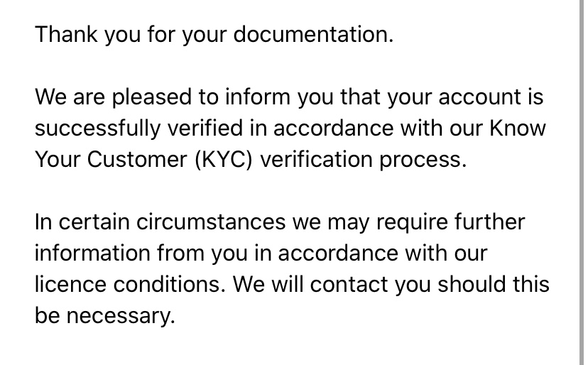The image size is (588, 365).
Task: Click the '(KYC)' abbreviation
Action: click(x=224, y=160)
